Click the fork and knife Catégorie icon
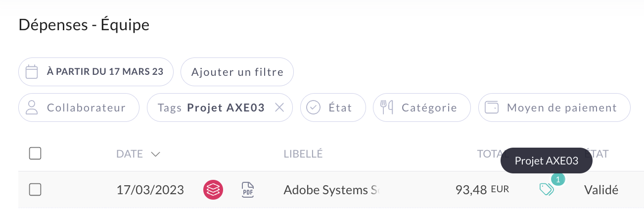 point(387,108)
